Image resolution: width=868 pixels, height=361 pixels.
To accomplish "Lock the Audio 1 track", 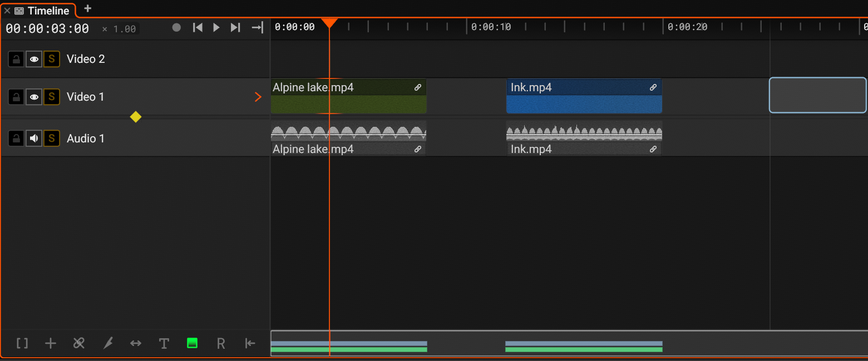I will 16,139.
